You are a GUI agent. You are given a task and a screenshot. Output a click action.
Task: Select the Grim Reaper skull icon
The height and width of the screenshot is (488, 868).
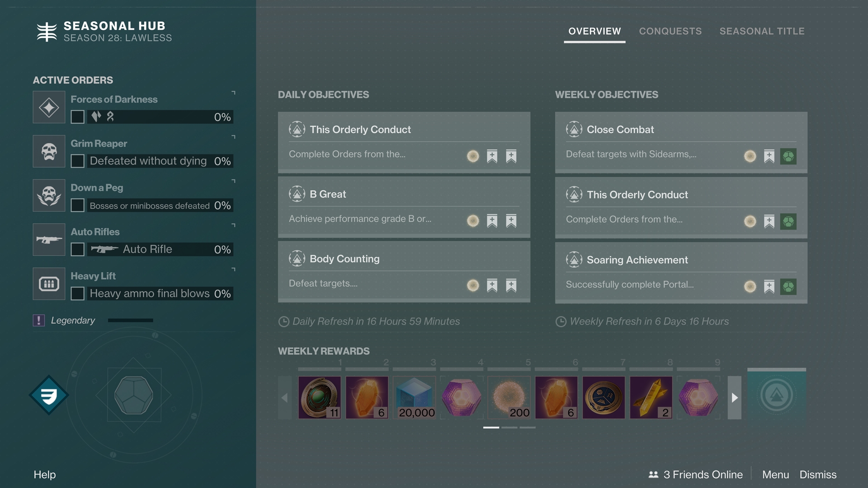(49, 151)
